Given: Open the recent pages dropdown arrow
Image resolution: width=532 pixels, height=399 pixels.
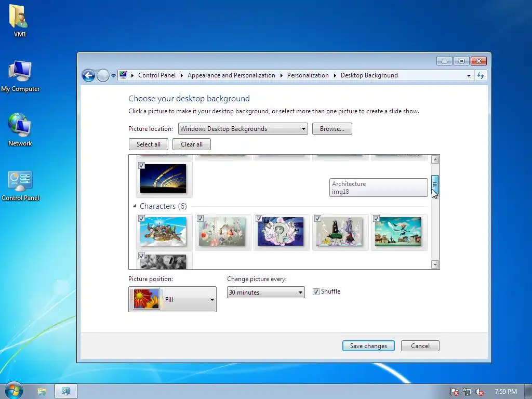Looking at the screenshot, I should [x=113, y=76].
